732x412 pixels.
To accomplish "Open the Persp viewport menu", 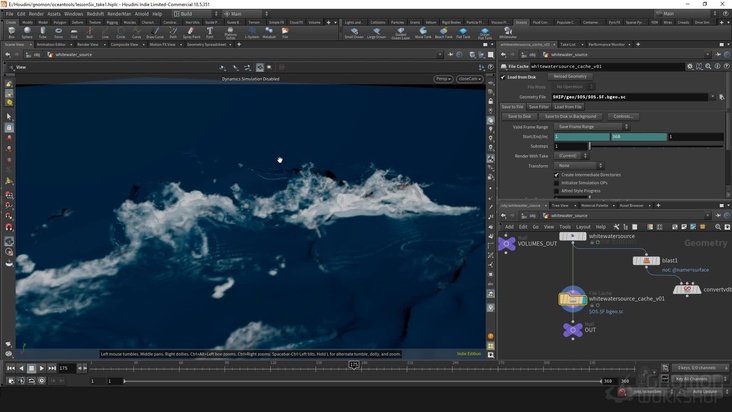I will (x=443, y=79).
